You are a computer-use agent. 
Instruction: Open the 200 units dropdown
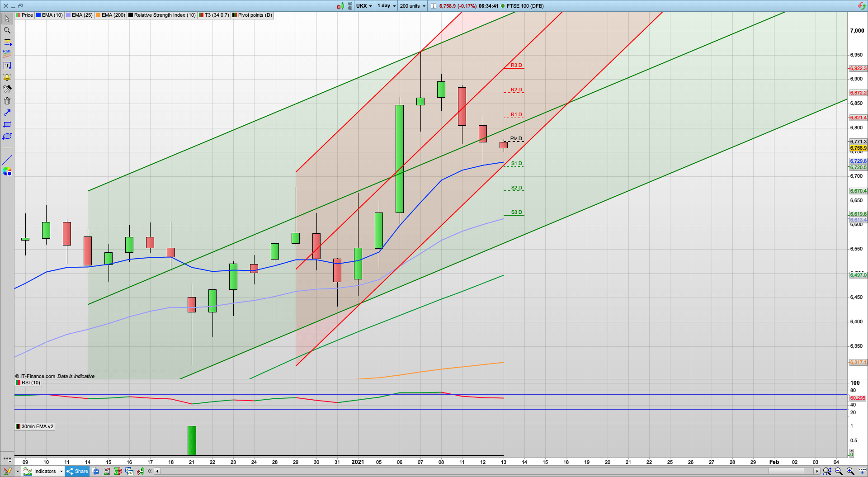(x=412, y=6)
